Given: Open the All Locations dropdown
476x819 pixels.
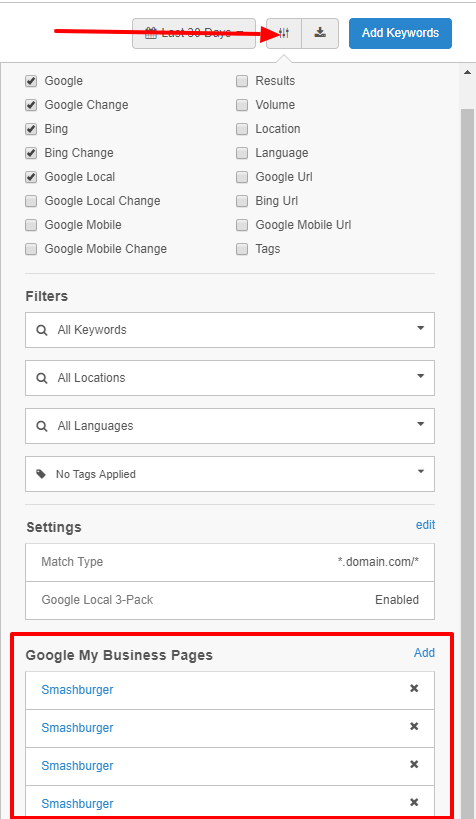Looking at the screenshot, I should pyautogui.click(x=230, y=378).
